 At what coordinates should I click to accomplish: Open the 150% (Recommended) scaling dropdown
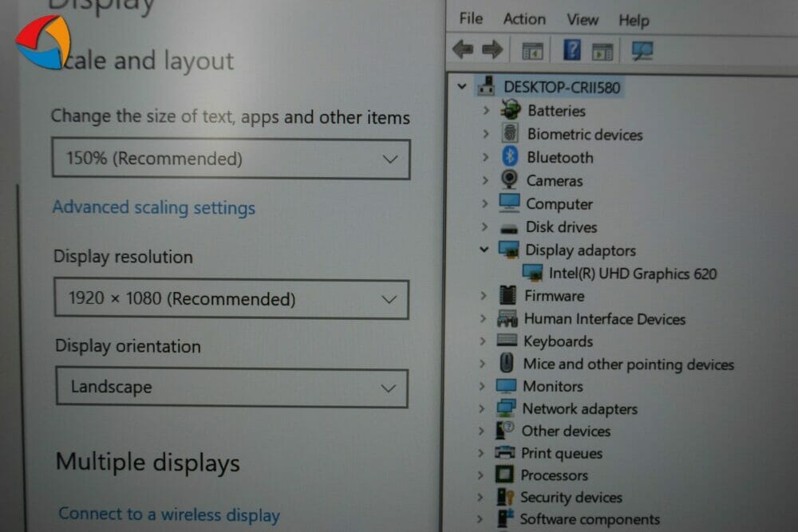click(x=231, y=159)
